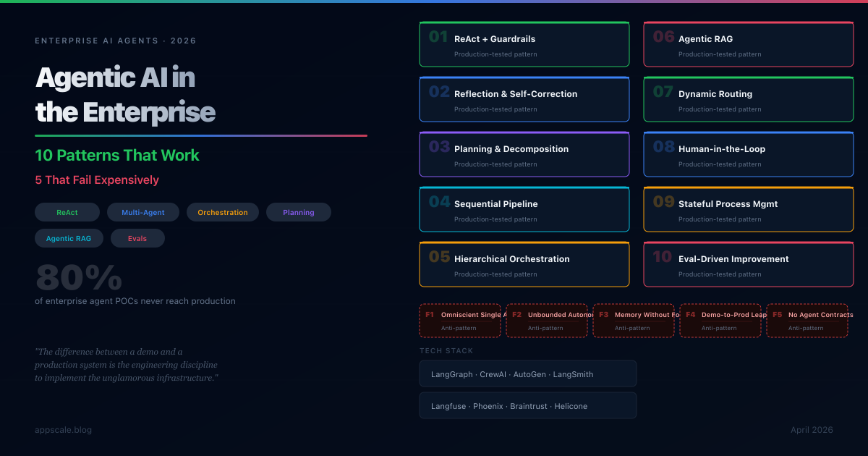The height and width of the screenshot is (456, 868).
Task: Open the ReAct + Guardrails card
Action: 524,45
